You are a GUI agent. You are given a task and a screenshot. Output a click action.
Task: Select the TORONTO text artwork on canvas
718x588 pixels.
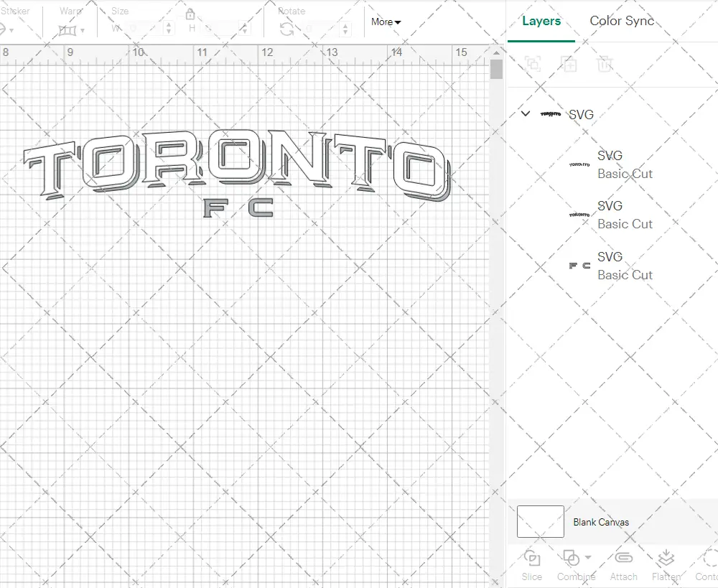pyautogui.click(x=237, y=165)
